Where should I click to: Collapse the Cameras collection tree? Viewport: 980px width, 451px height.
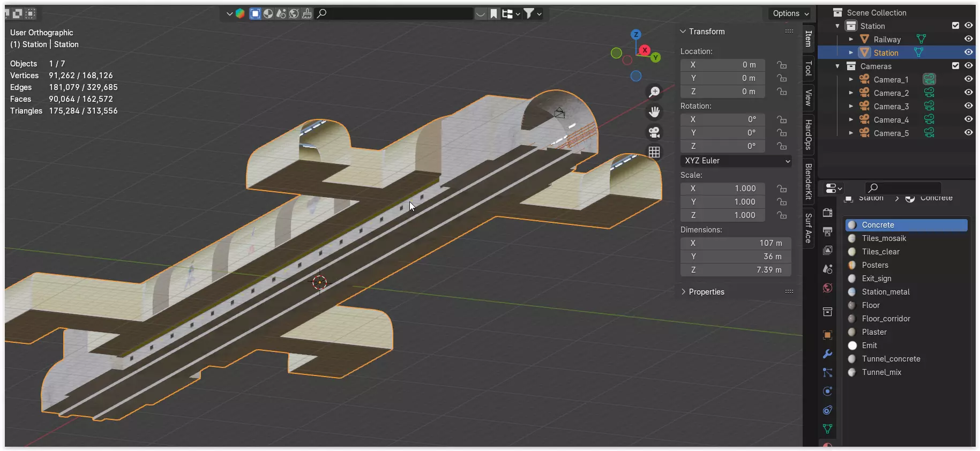tap(837, 66)
